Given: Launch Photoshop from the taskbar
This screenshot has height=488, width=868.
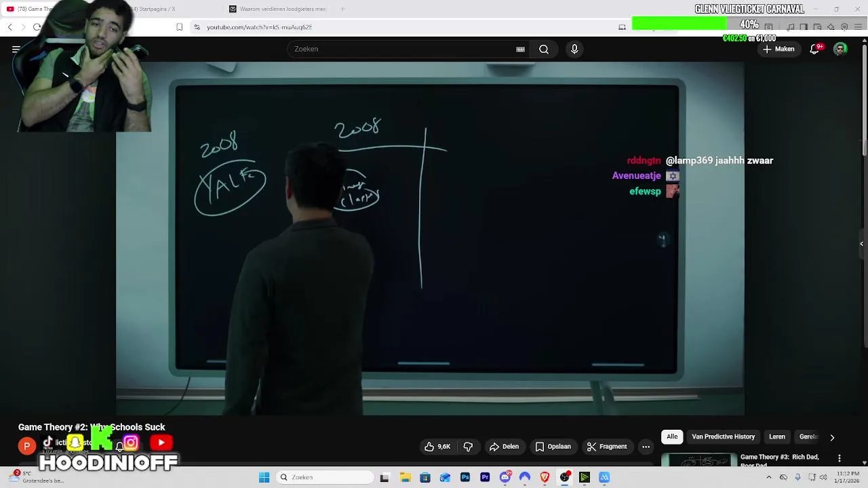Looking at the screenshot, I should (465, 477).
